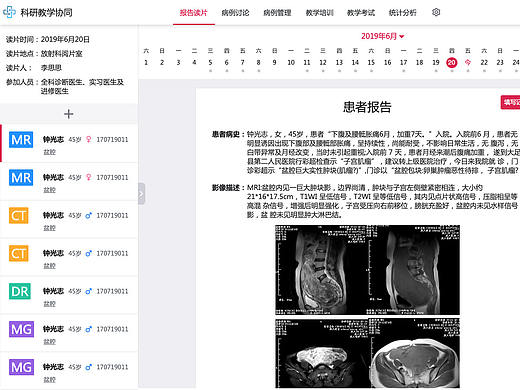Select calendar date 12
This screenshot has height=390, width=520.
point(323,62)
